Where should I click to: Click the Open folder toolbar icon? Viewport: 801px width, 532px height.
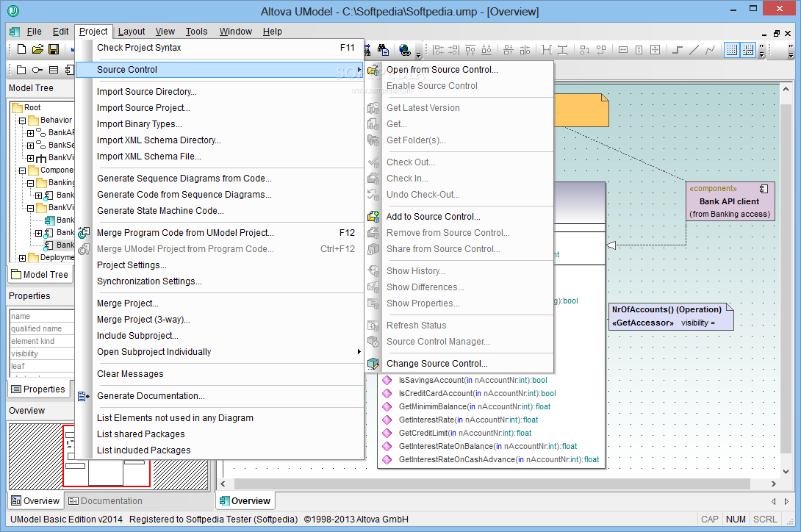click(37, 49)
